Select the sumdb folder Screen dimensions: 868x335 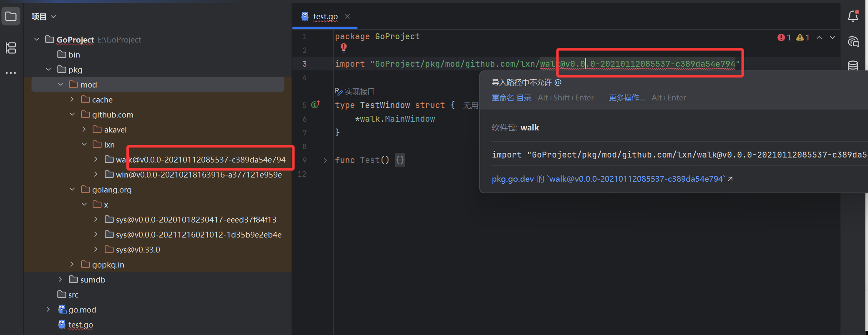(x=87, y=280)
